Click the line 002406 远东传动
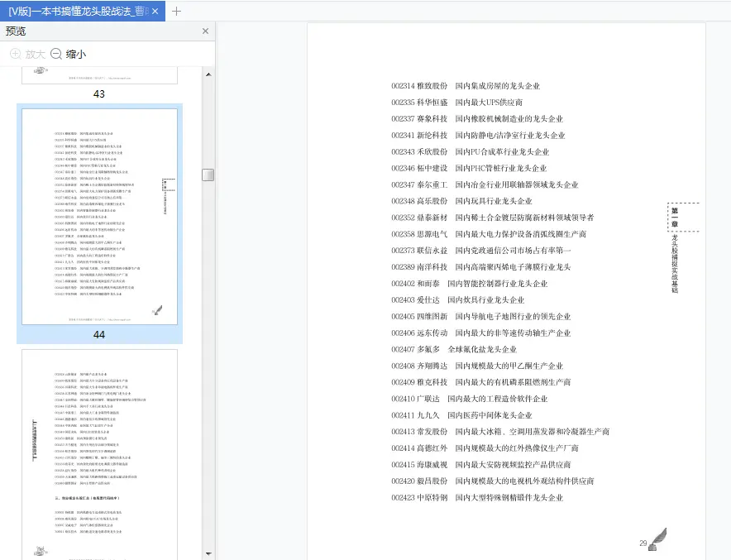Screen dimensions: 731x560 pyautogui.click(x=480, y=333)
